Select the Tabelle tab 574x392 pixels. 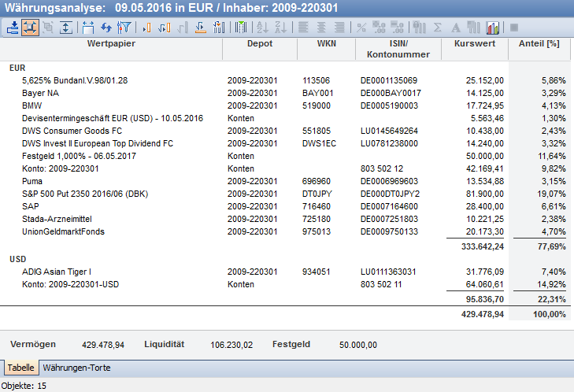(20, 368)
